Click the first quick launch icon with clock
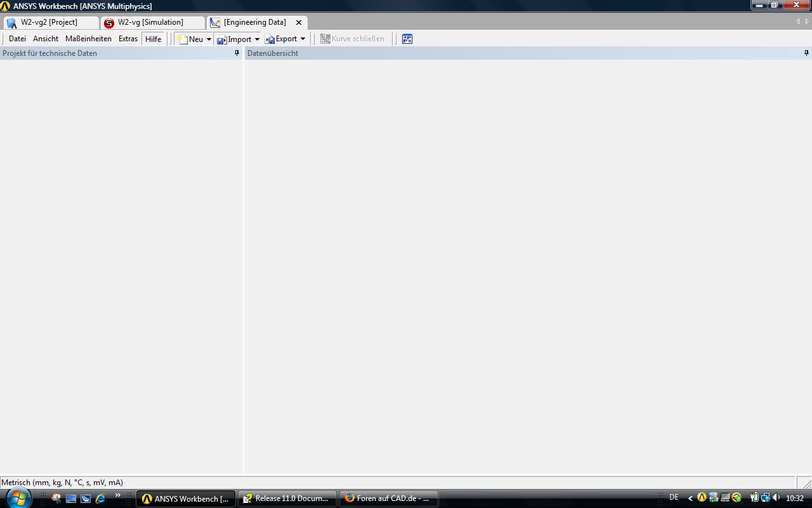The height and width of the screenshot is (508, 812). tap(56, 498)
